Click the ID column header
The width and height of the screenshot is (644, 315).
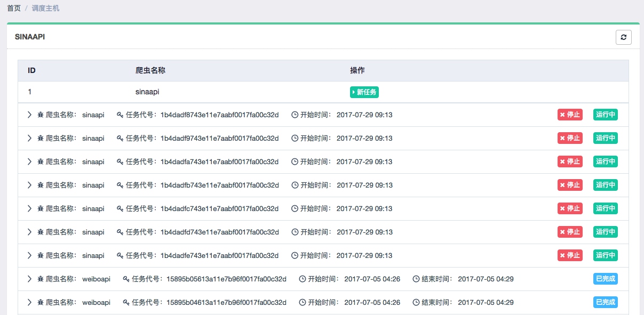coord(31,70)
